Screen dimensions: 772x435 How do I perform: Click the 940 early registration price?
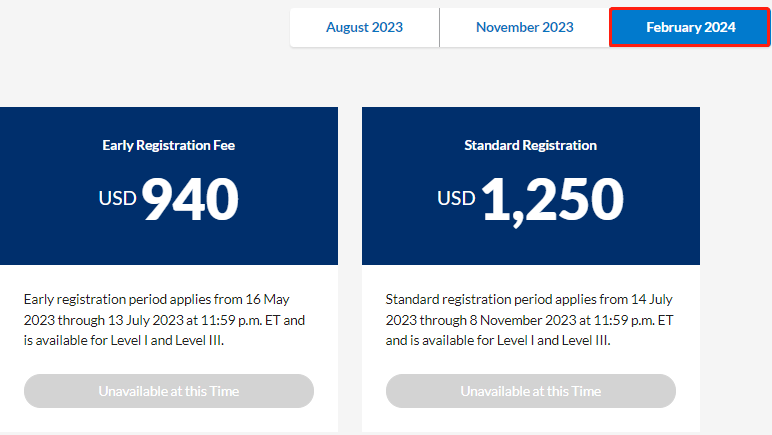click(x=190, y=198)
